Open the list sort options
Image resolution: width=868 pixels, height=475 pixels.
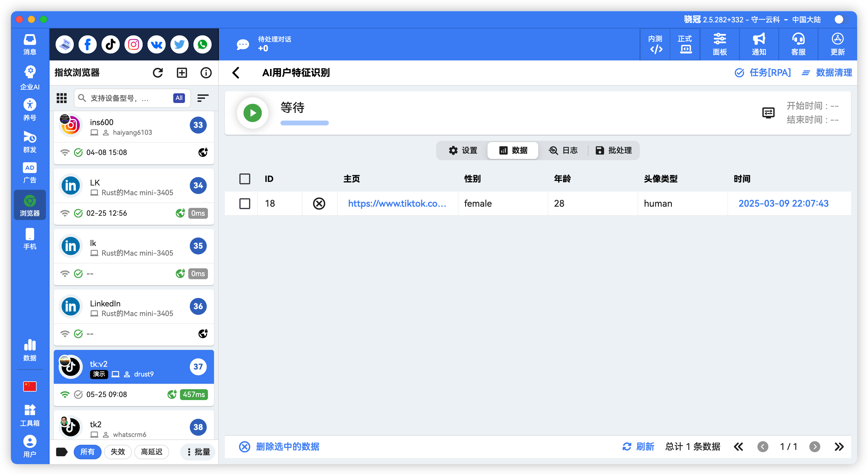(202, 98)
